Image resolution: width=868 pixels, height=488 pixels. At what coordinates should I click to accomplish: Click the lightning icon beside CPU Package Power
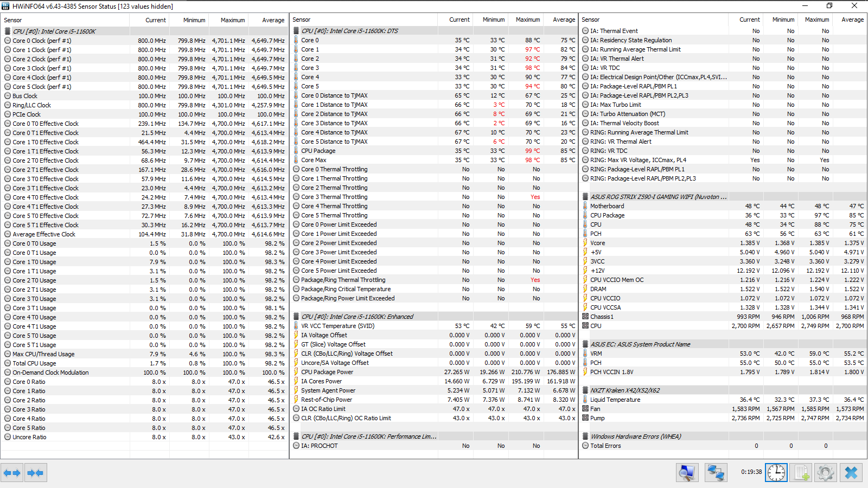point(296,372)
